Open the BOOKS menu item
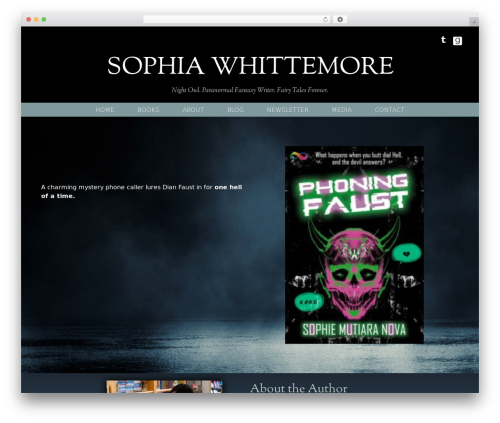Screen dimensions: 500x423 148,110
